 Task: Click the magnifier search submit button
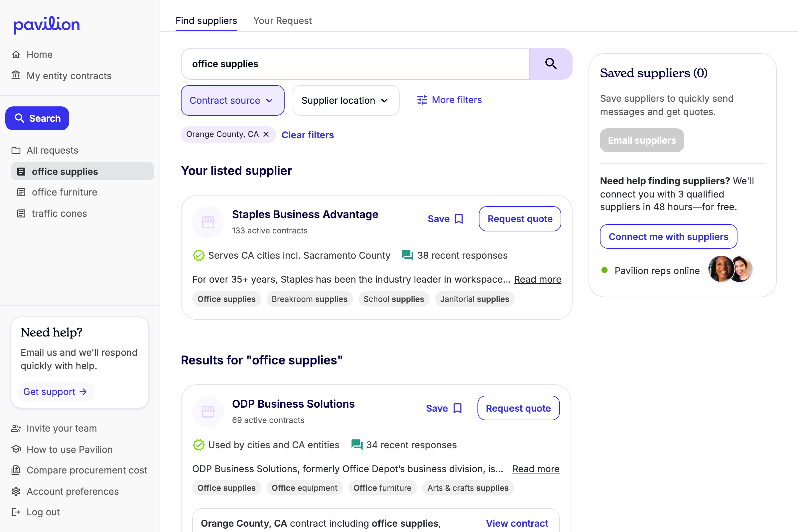[x=551, y=64]
